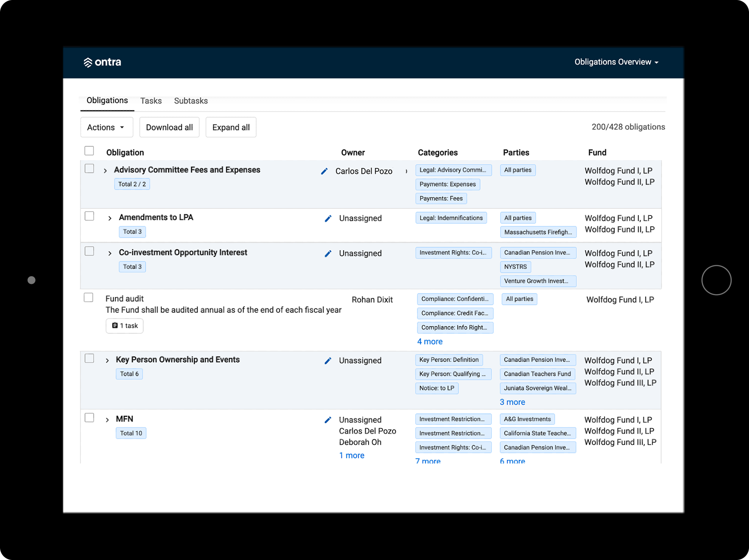Check the MFN row checkbox
This screenshot has width=749, height=560.
click(x=89, y=418)
